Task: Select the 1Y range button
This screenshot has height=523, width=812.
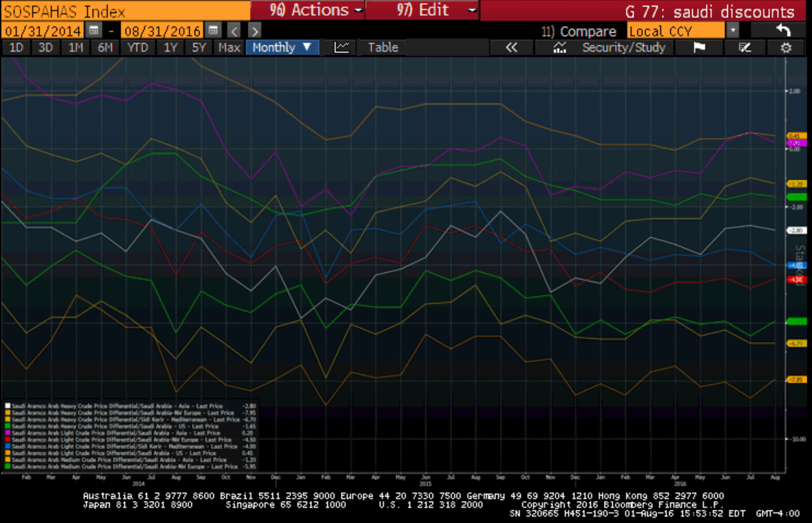Action: (170, 48)
